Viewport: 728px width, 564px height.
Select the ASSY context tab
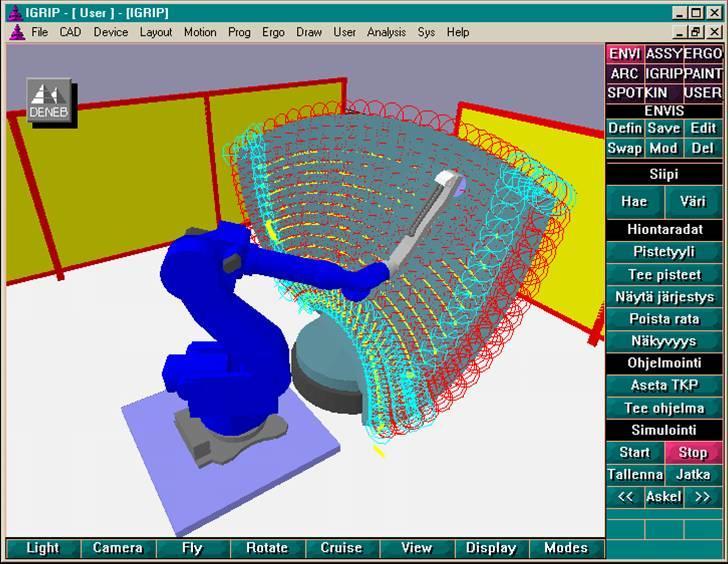(663, 54)
